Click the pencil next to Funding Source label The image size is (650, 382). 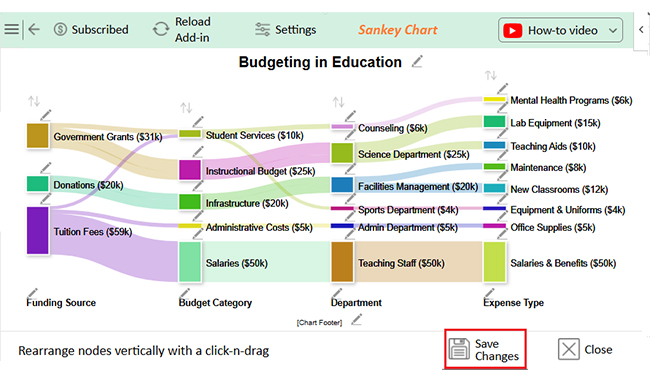point(32,293)
